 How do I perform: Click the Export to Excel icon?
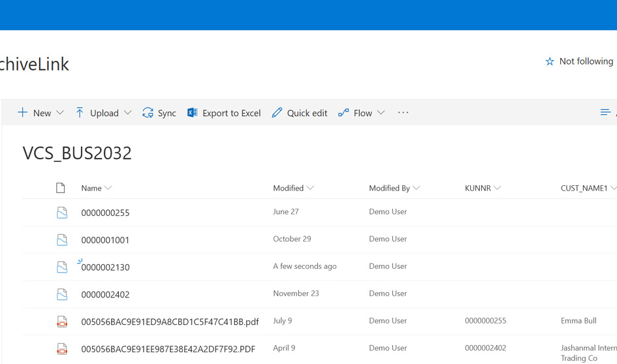click(193, 113)
